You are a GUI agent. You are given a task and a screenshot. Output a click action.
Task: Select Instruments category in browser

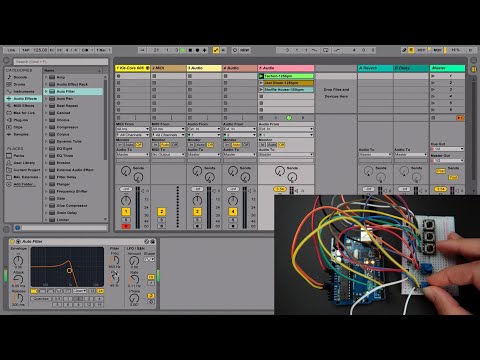click(x=24, y=91)
